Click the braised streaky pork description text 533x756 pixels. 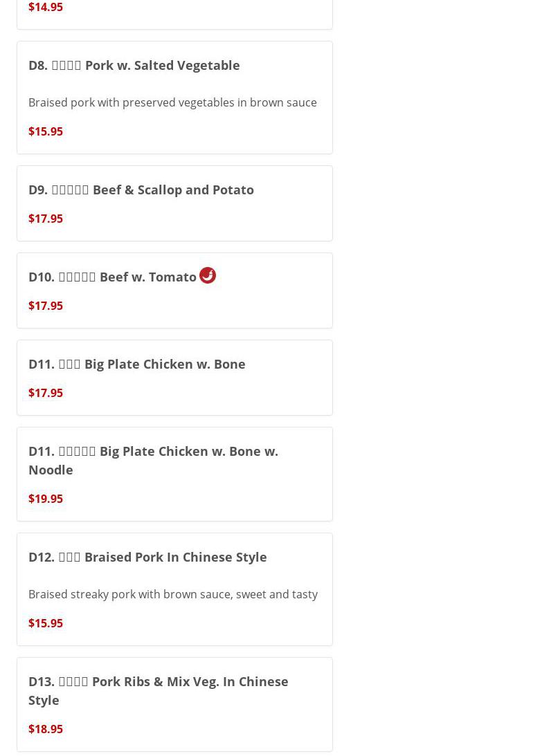172,594
